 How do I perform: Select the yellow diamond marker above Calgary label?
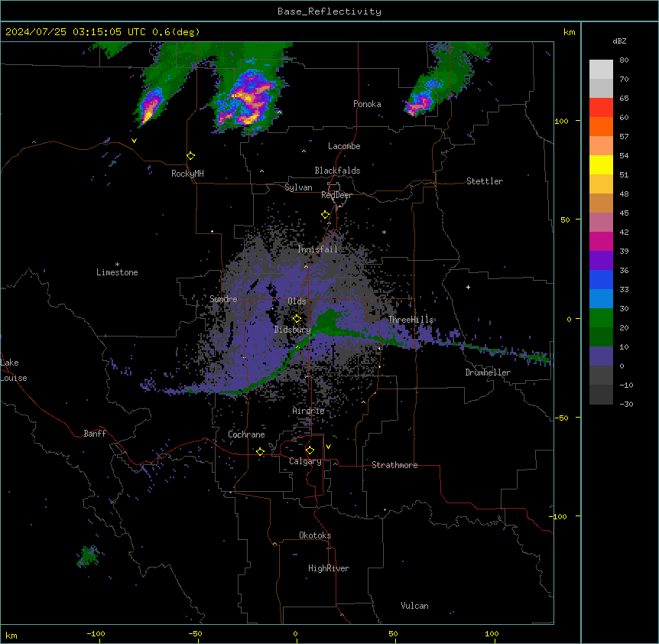click(x=310, y=450)
